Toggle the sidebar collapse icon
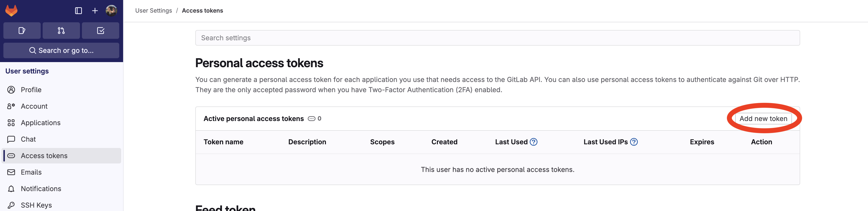Image resolution: width=868 pixels, height=211 pixels. click(x=79, y=11)
